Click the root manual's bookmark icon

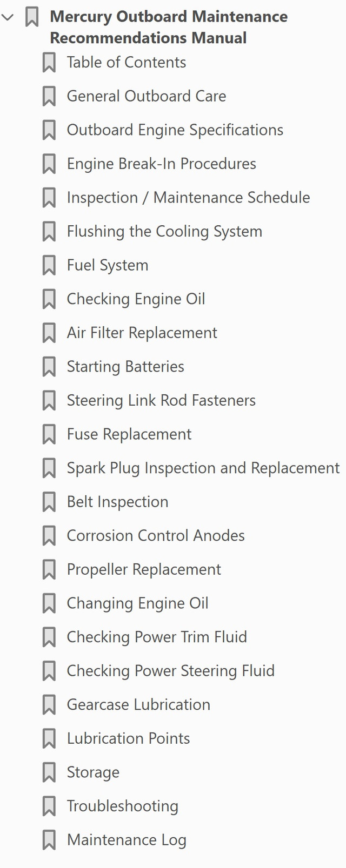click(x=31, y=17)
